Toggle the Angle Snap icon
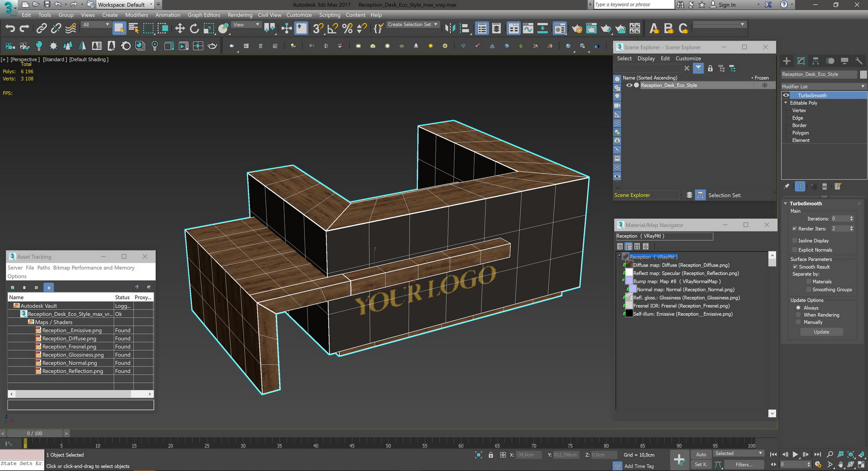The image size is (868, 471). tap(332, 29)
